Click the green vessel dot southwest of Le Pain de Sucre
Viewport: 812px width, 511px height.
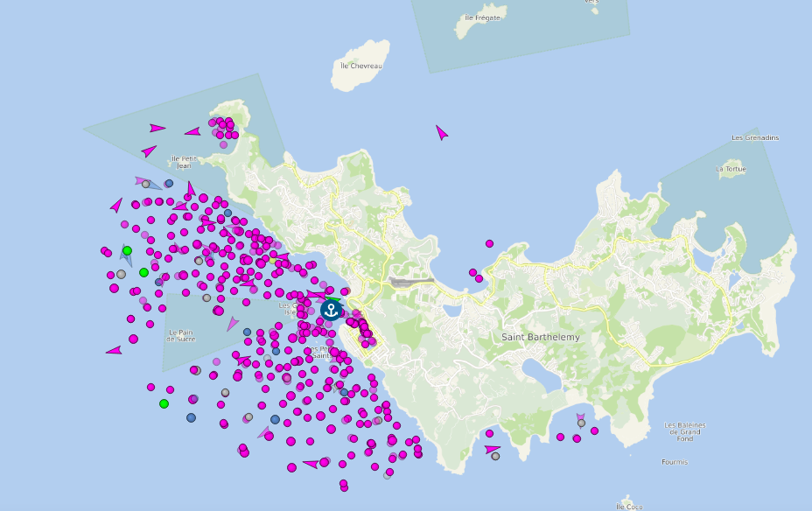click(x=164, y=403)
